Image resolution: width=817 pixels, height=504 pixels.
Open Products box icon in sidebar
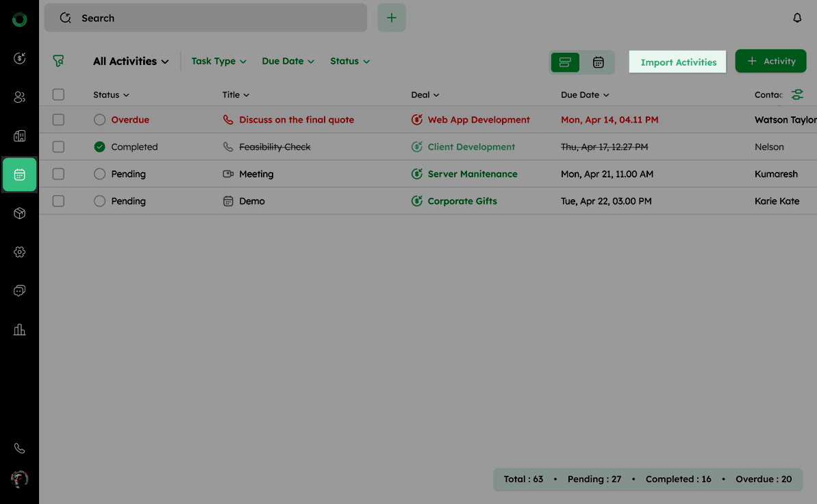coord(19,214)
